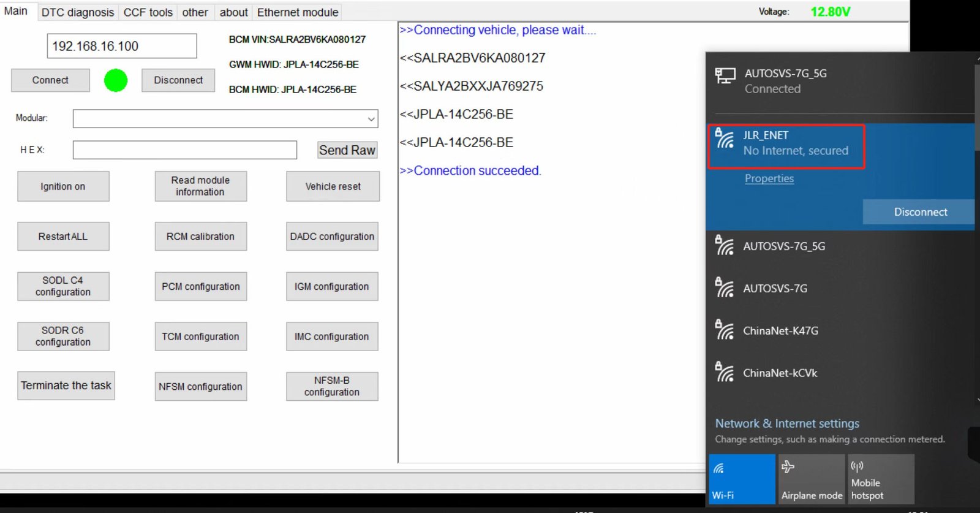Viewport: 980px width, 513px height.
Task: Click the Connect button
Action: [x=50, y=80]
